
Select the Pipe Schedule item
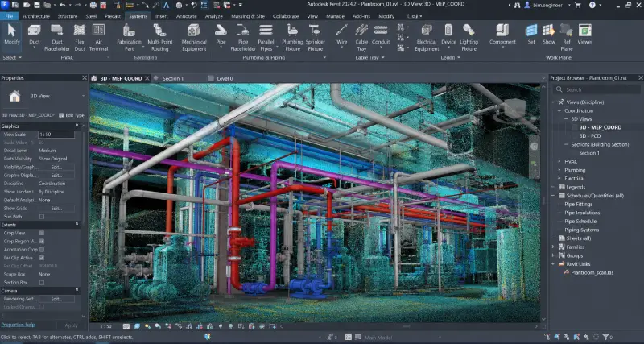[x=580, y=221]
